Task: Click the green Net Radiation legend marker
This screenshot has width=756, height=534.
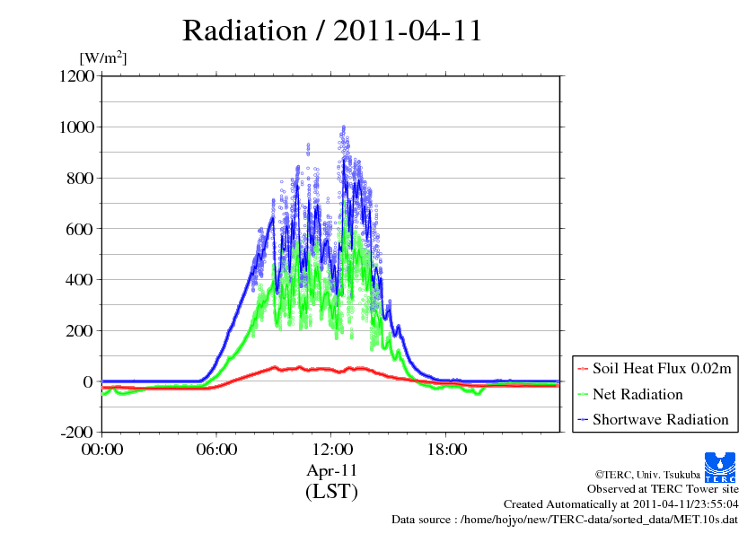Action: (x=583, y=395)
